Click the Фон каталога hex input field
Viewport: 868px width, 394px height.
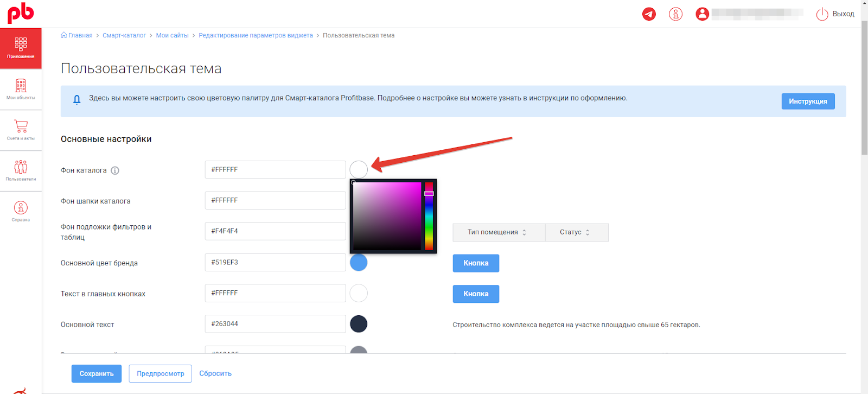275,170
